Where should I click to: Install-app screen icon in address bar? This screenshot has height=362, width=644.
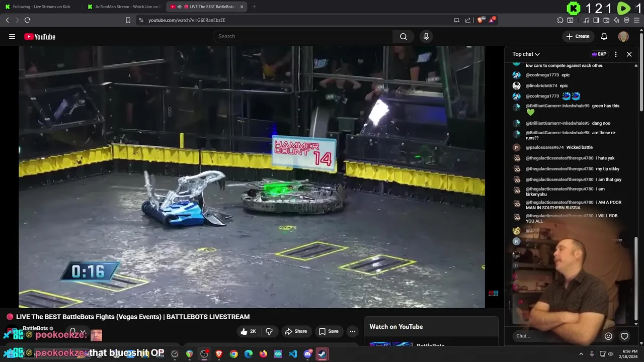456,20
